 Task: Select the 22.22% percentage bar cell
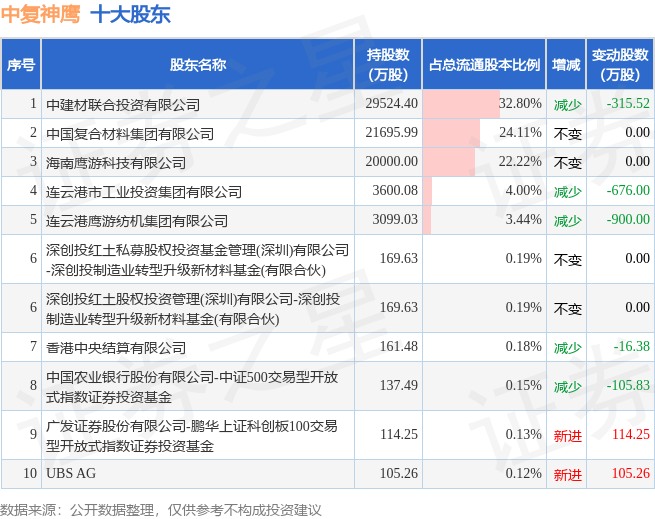[484, 162]
